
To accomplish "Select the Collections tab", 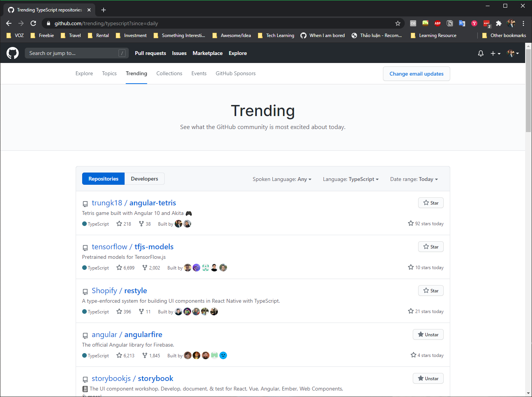I will pyautogui.click(x=169, y=73).
